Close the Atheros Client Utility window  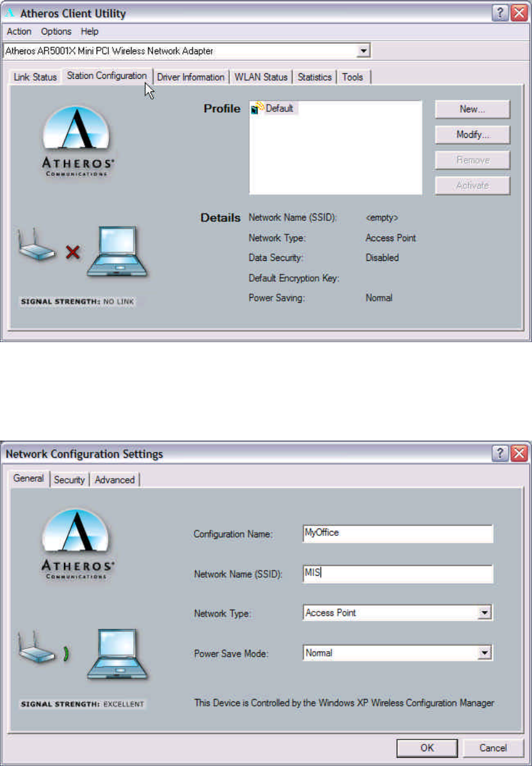(519, 14)
